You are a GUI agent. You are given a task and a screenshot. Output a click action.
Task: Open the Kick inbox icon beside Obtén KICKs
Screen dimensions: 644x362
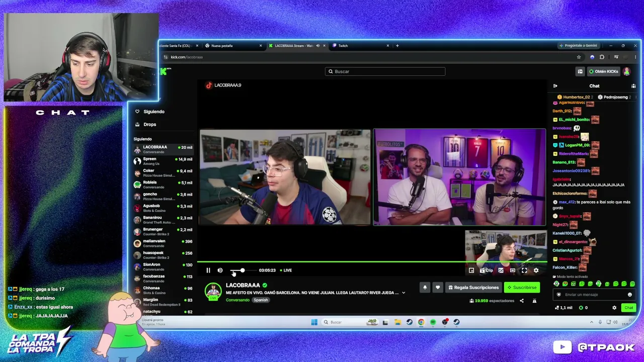coord(580,71)
